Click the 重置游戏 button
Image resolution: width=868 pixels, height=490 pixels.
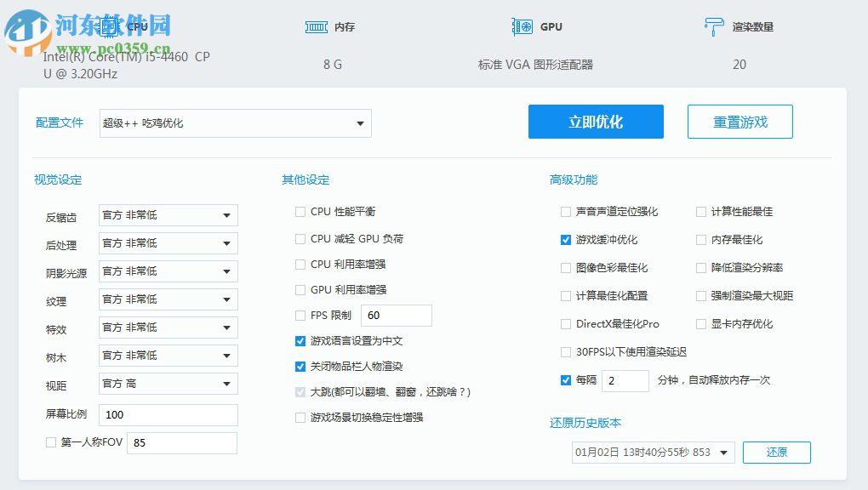click(x=740, y=122)
